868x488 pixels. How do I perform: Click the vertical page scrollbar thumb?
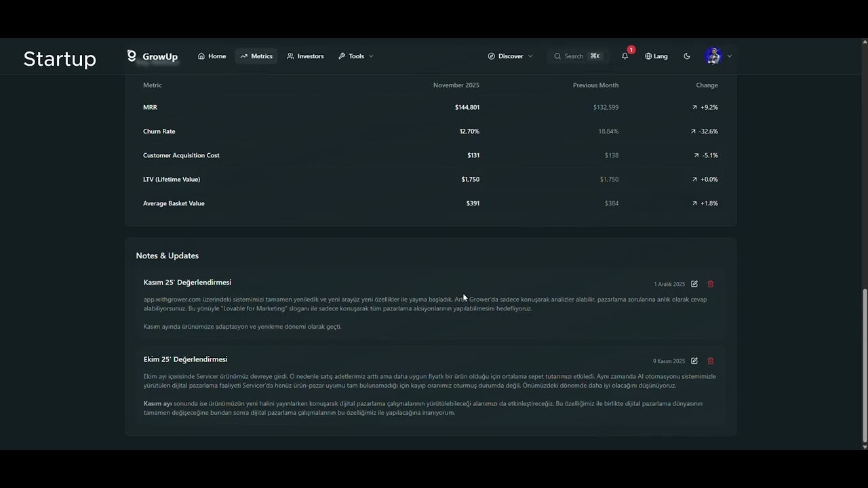point(864,365)
